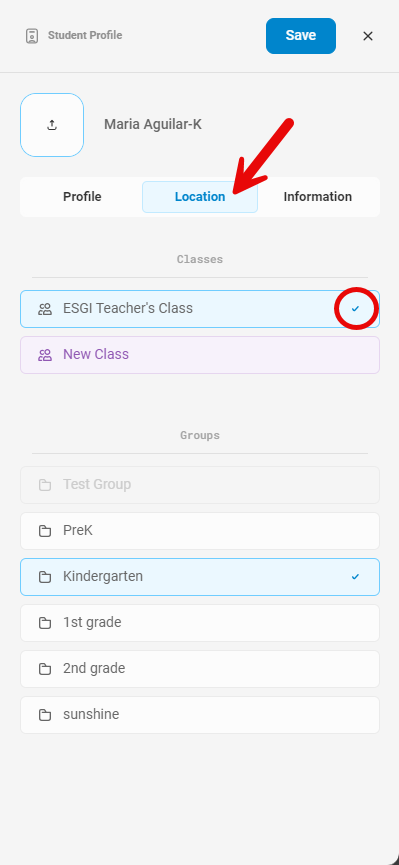399x865 pixels.
Task: Click the Kindergarten folder icon
Action: click(45, 577)
